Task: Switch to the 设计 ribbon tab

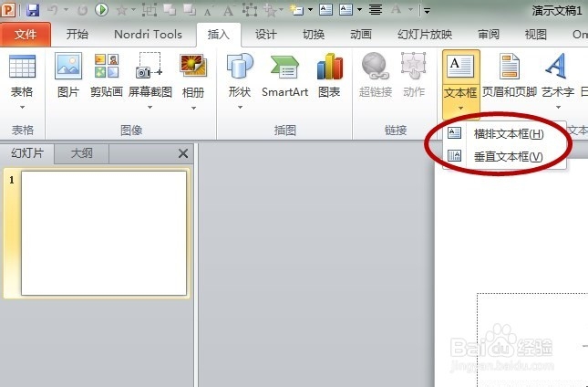Action: click(266, 35)
